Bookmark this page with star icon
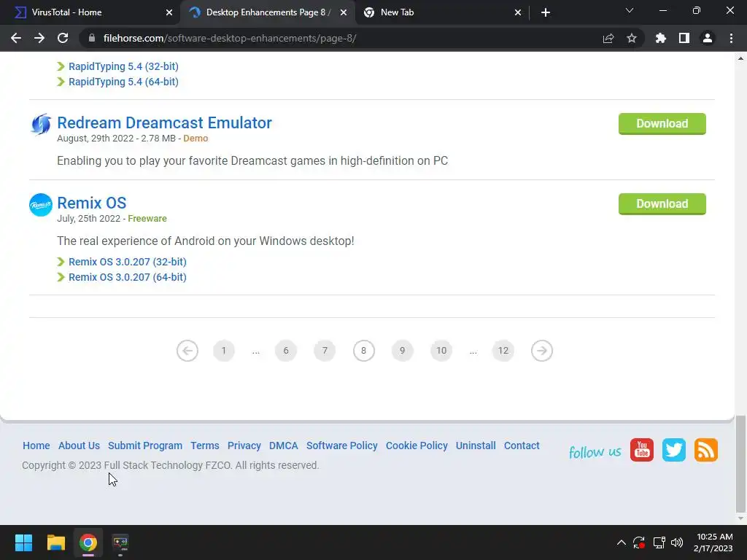Image resolution: width=747 pixels, height=560 pixels. [x=632, y=38]
